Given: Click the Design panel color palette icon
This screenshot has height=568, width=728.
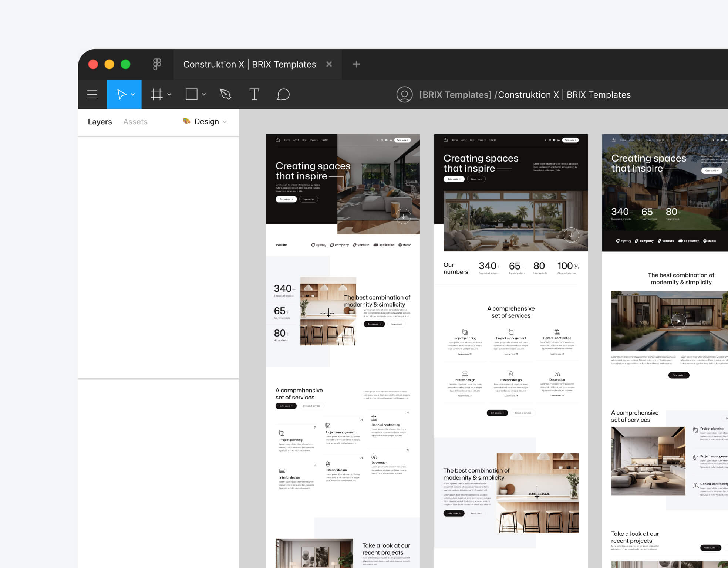Looking at the screenshot, I should [x=186, y=121].
